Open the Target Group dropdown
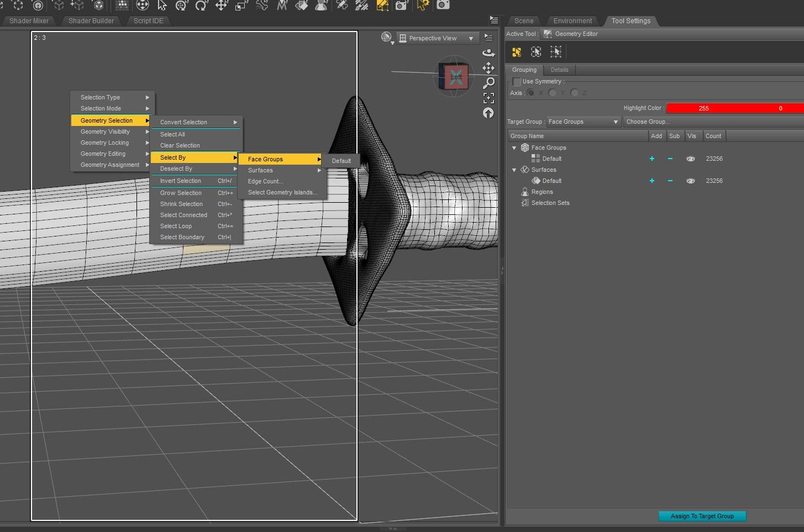 (x=583, y=122)
